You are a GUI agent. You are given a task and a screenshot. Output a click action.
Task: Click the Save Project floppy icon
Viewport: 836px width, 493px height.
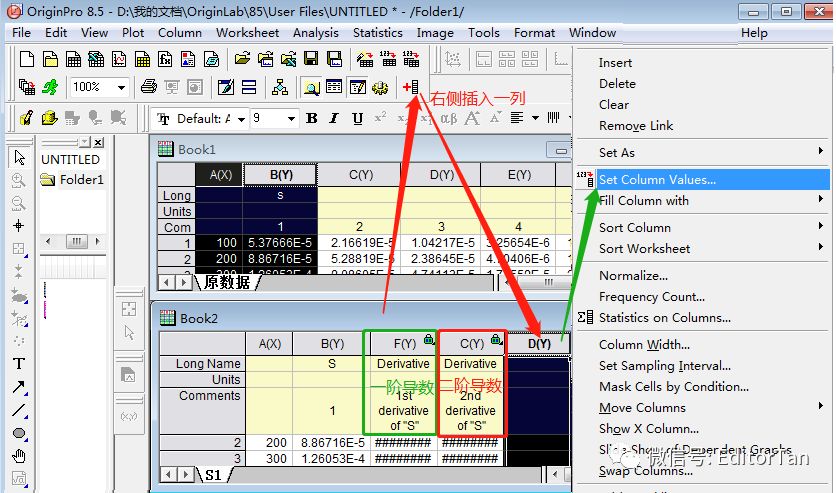pos(311,59)
